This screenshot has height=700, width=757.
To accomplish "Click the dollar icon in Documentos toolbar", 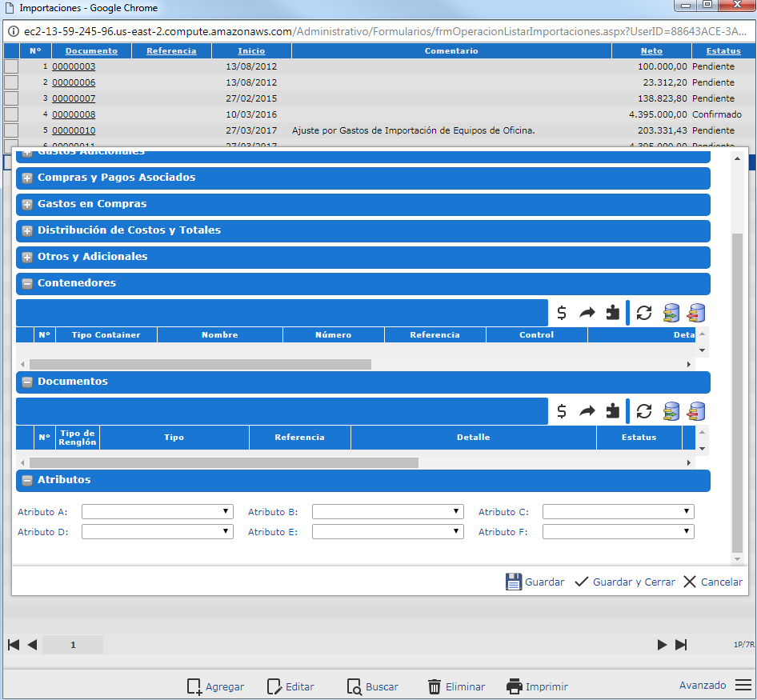I will [562, 411].
